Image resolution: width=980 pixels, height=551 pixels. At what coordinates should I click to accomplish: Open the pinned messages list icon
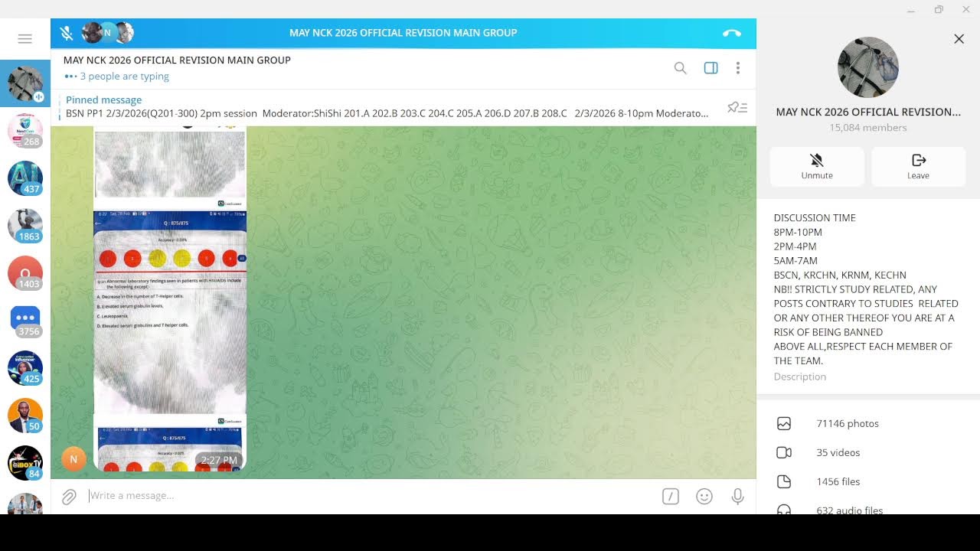[737, 107]
